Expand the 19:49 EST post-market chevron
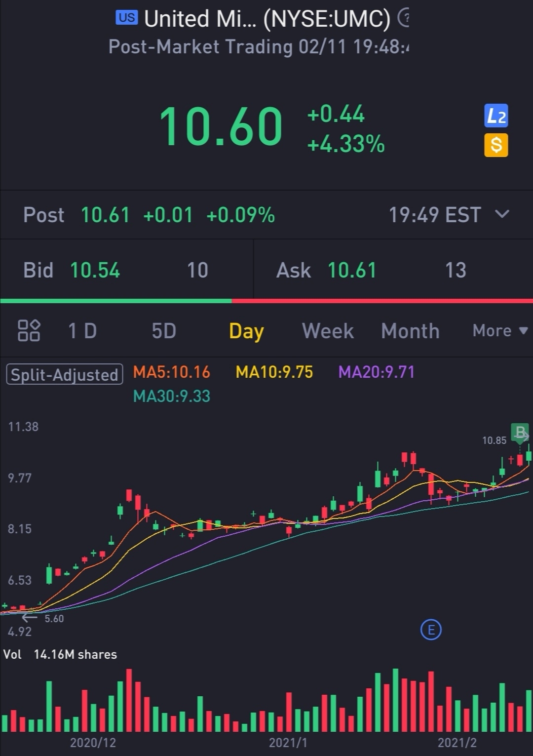This screenshot has height=756, width=533. [502, 214]
